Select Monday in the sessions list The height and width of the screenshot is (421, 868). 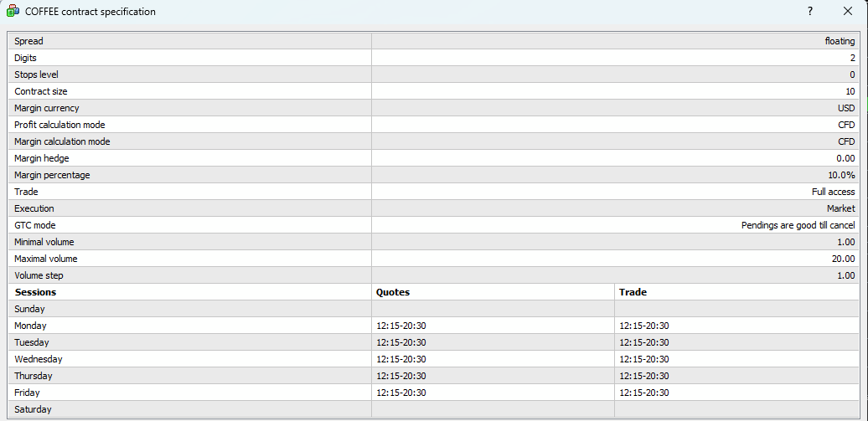[x=30, y=326]
